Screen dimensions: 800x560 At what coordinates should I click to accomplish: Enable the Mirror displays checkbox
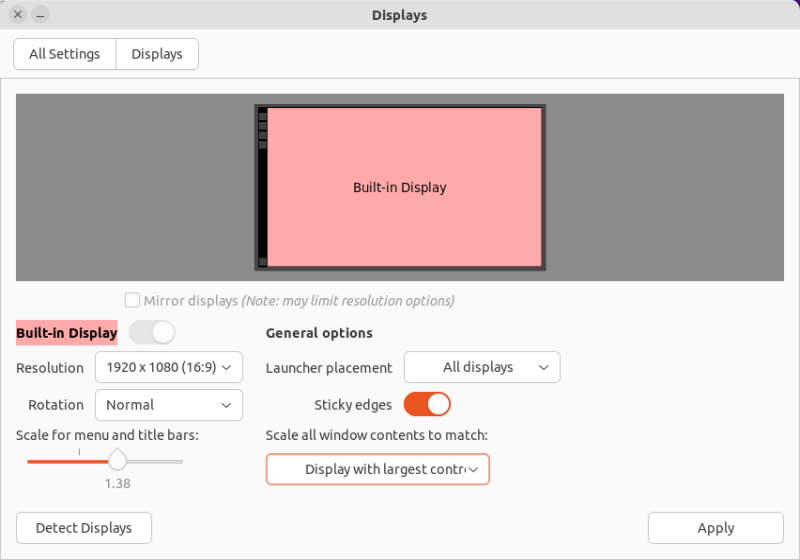132,300
